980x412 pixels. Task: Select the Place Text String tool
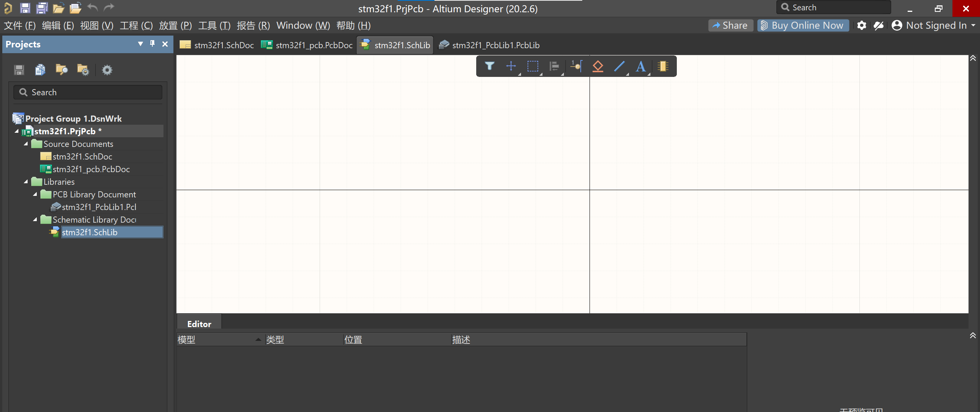(x=641, y=66)
